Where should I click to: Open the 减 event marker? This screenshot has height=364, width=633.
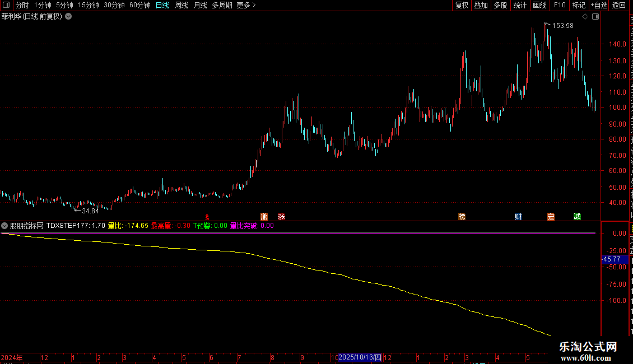pyautogui.click(x=578, y=217)
